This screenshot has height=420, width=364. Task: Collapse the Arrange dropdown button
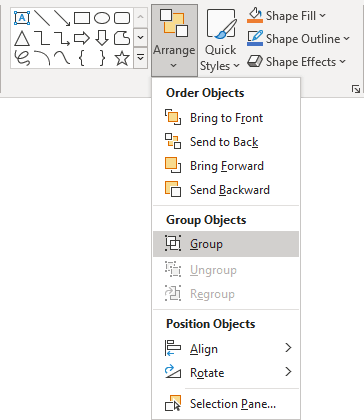pyautogui.click(x=174, y=40)
